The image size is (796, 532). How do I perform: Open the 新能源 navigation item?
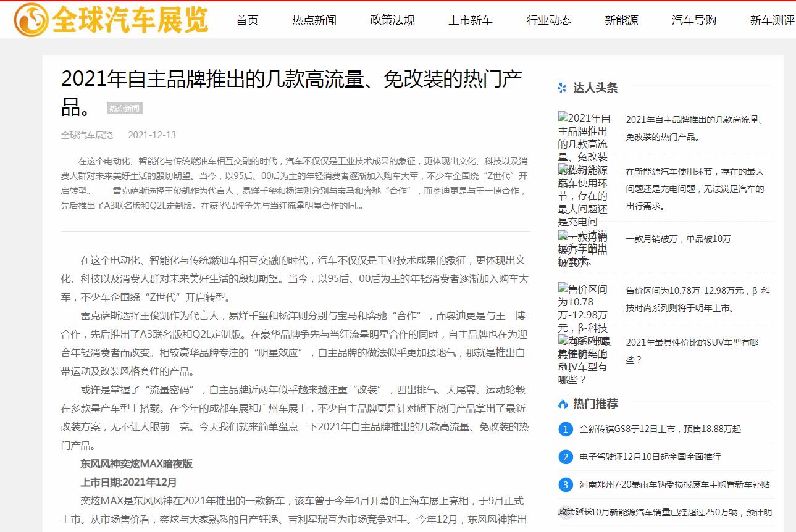click(621, 20)
